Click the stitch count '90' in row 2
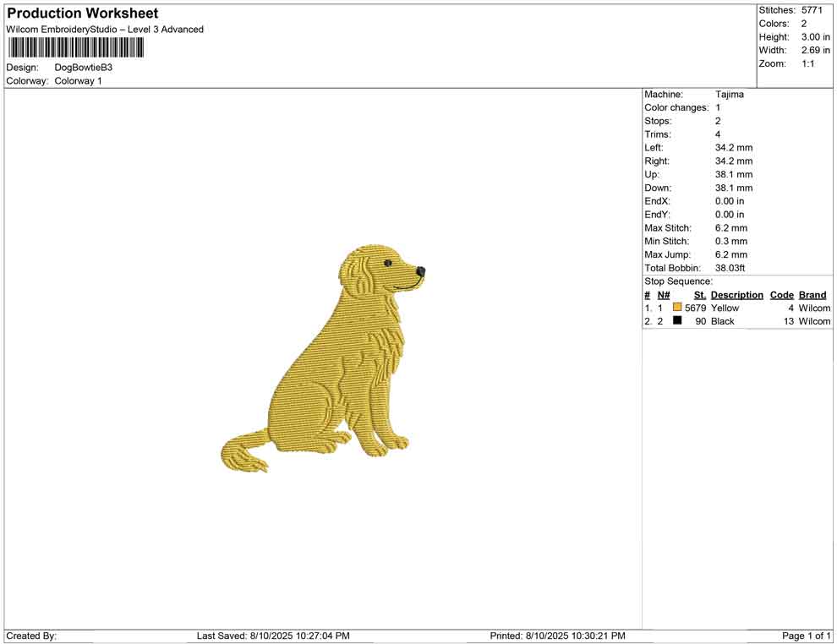Viewport: 837px width, 644px height. pyautogui.click(x=701, y=321)
